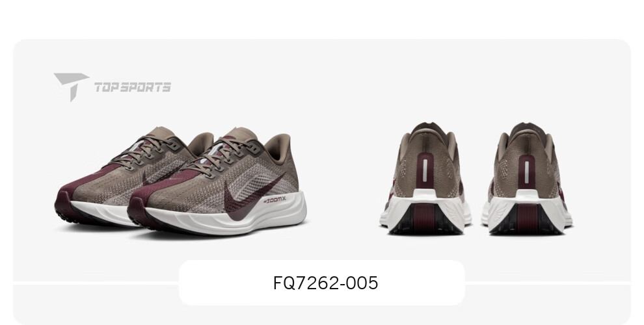Viewport: 644px width, 325px height.
Task: Click the taupe heel collar of the front shoe
Action: point(277,144)
